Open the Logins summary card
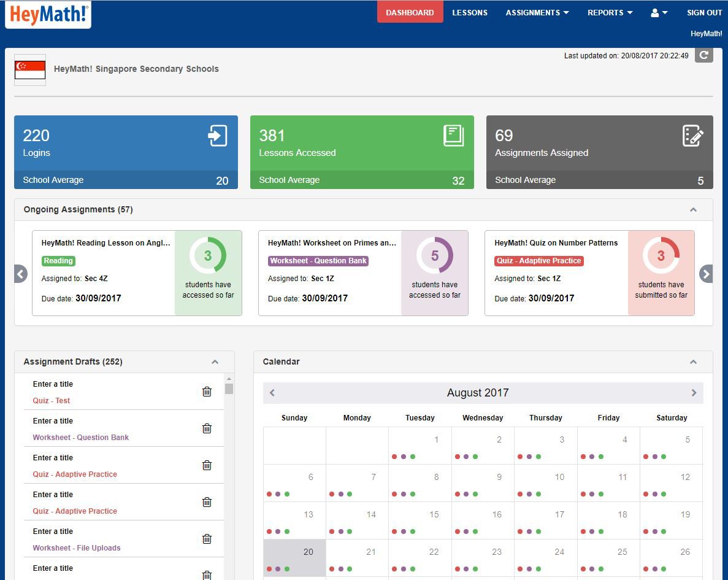728x580 pixels. coord(126,152)
